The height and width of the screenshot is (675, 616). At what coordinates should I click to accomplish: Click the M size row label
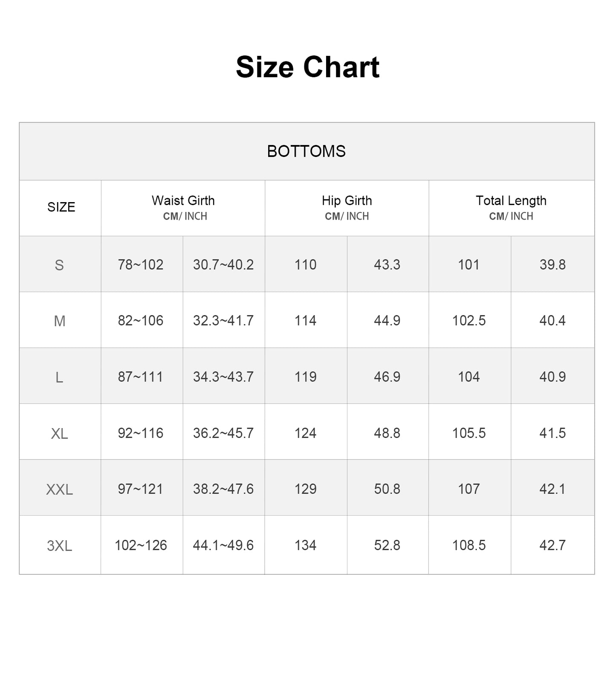tap(60, 321)
